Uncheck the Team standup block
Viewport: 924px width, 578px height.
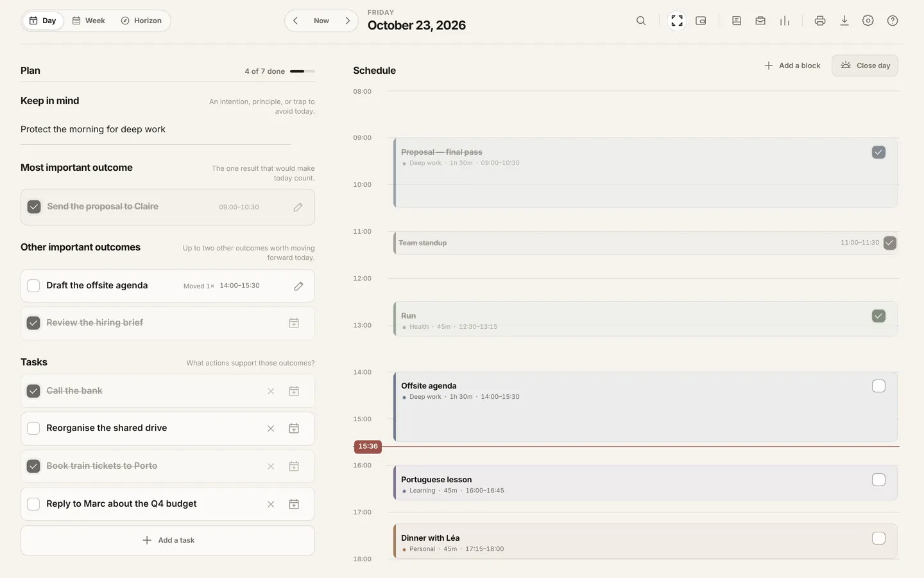click(889, 243)
